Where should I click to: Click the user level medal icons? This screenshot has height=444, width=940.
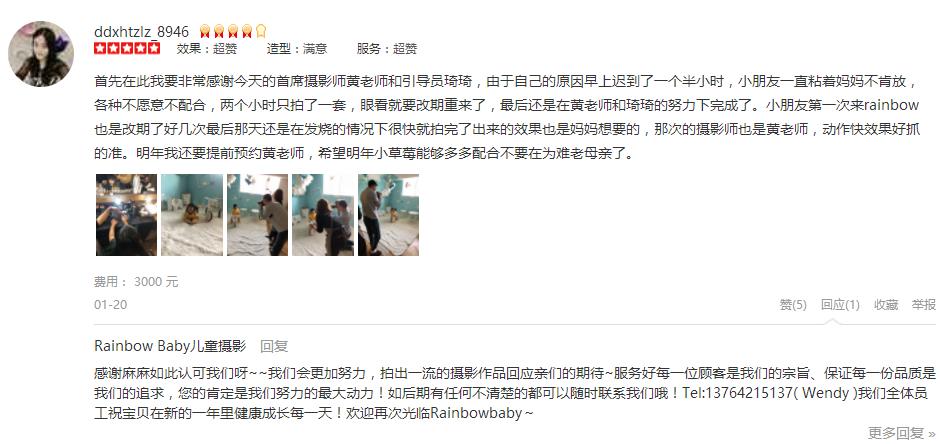tap(233, 31)
